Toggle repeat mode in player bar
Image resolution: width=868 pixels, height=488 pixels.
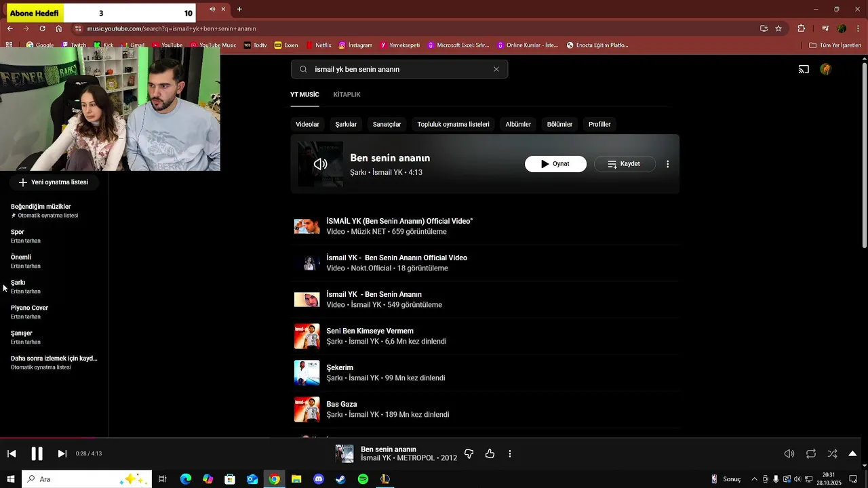810,453
